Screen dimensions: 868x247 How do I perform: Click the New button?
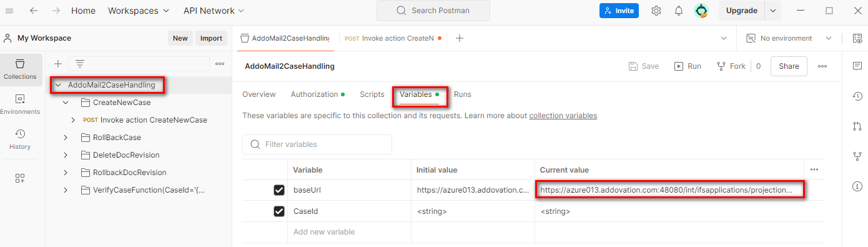180,38
